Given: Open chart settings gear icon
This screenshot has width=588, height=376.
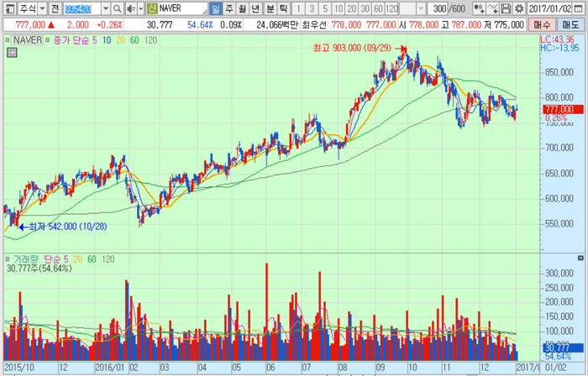Looking at the screenshot, I should [x=517, y=8].
